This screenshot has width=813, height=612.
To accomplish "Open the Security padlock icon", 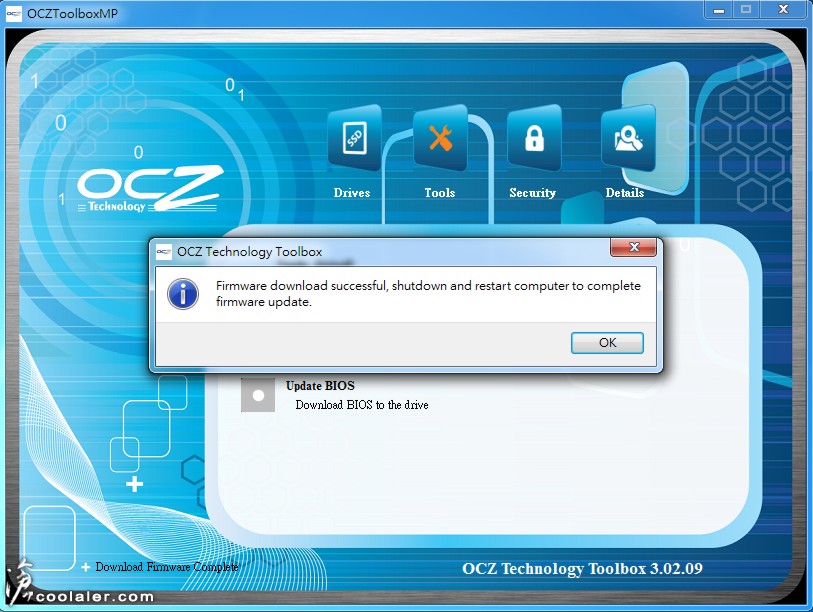I will point(534,138).
